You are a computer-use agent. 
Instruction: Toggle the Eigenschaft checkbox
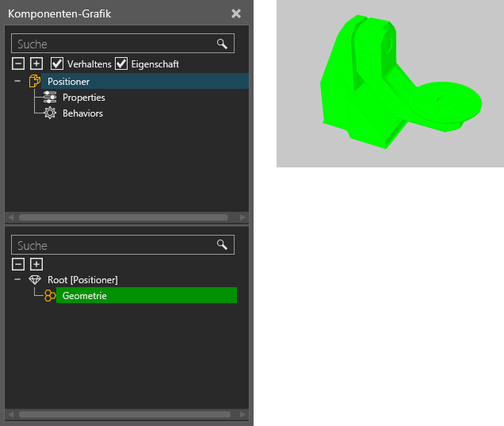[121, 63]
